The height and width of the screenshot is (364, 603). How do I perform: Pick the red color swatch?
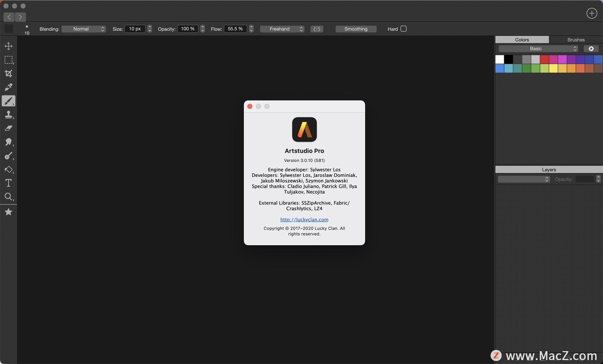pos(544,59)
